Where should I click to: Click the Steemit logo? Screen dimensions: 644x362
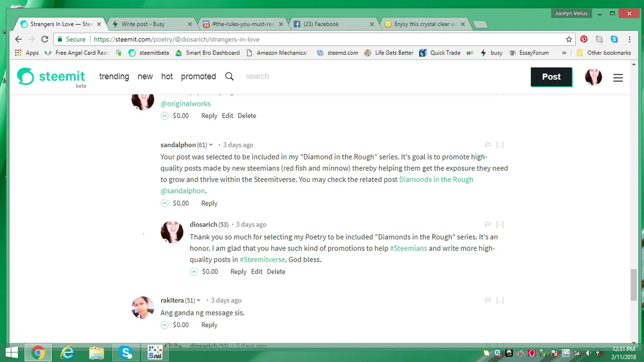(x=51, y=76)
